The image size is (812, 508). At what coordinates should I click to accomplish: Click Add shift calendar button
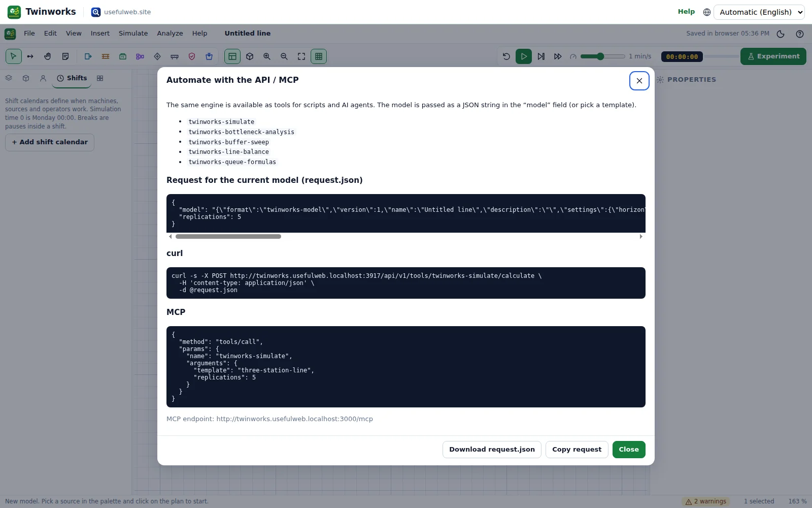click(x=50, y=142)
